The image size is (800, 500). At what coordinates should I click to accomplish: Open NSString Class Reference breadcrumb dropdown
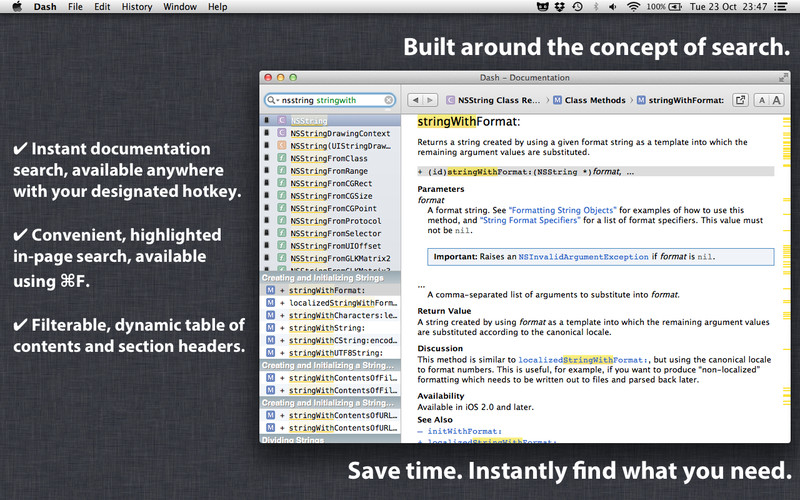tap(494, 100)
